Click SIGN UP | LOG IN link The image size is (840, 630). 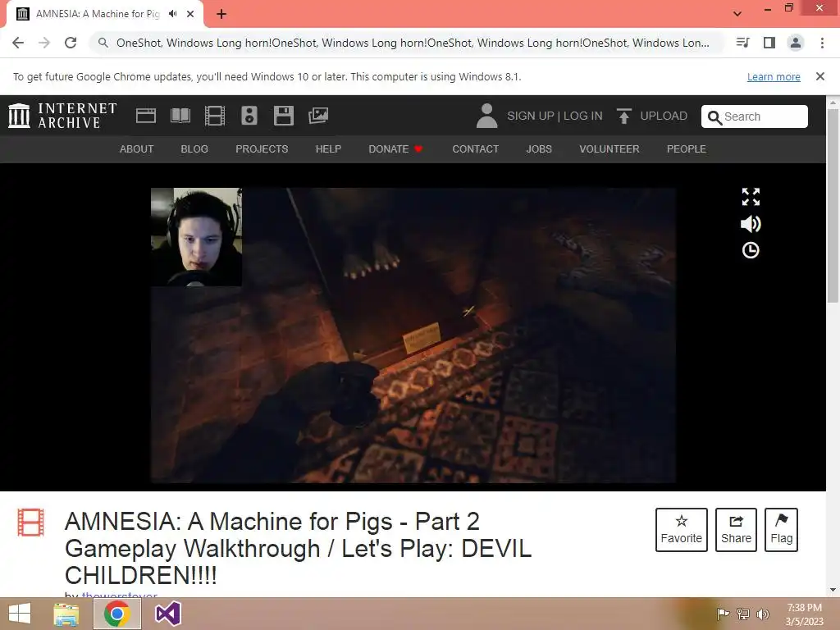pyautogui.click(x=555, y=116)
